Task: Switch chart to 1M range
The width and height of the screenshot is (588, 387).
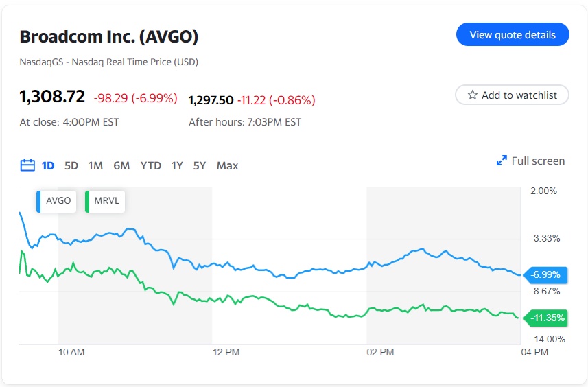Action: click(95, 165)
